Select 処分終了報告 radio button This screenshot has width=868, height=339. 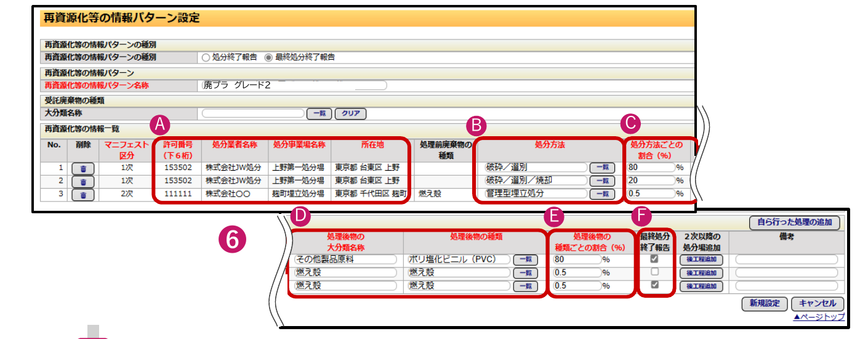pyautogui.click(x=206, y=57)
